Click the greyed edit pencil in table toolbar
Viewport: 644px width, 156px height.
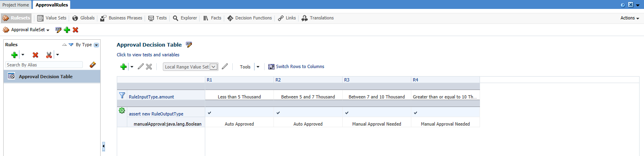click(141, 66)
